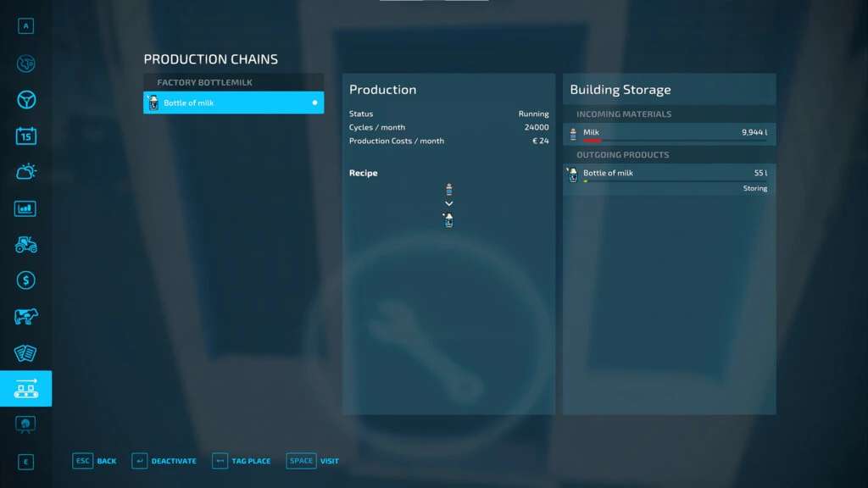Click the steering wheel icon in sidebar
This screenshot has height=488, width=868.
click(x=25, y=100)
